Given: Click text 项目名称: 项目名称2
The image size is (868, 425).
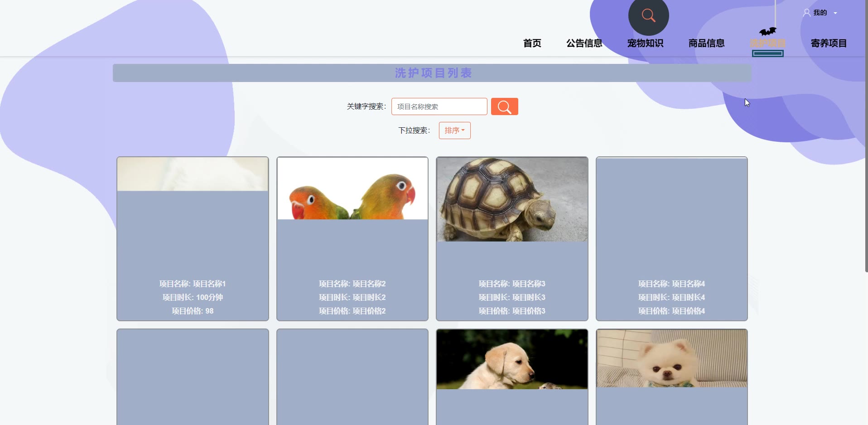Looking at the screenshot, I should pos(352,284).
